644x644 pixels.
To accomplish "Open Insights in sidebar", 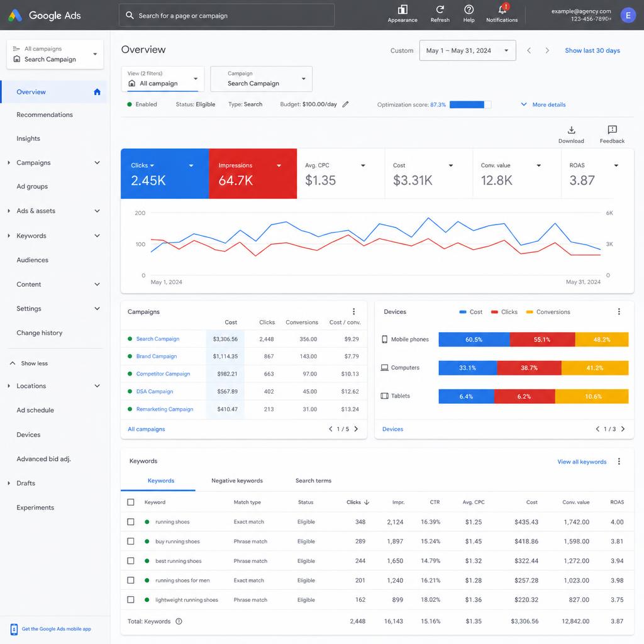I will point(28,138).
